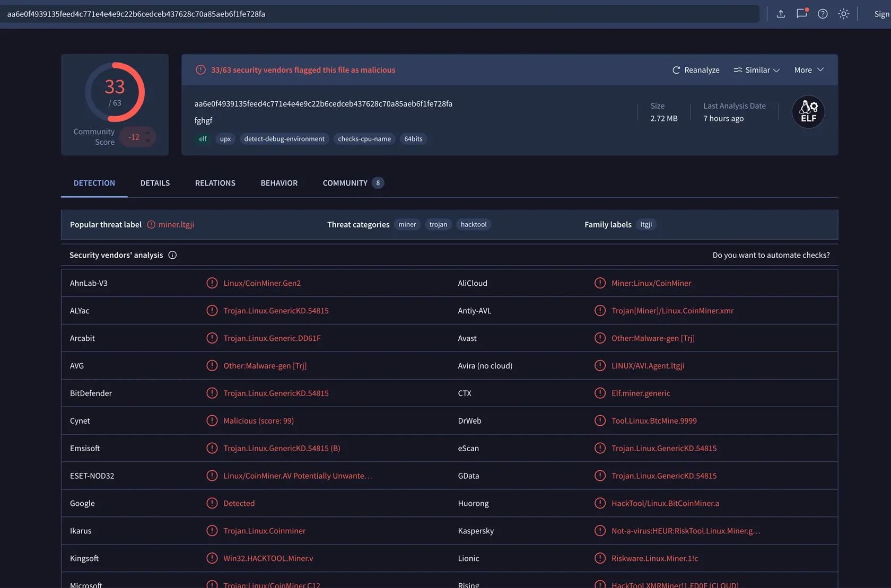Screen dimensions: 891x588
Task: Click the 33/63 detection score circle
Action: pos(115,92)
